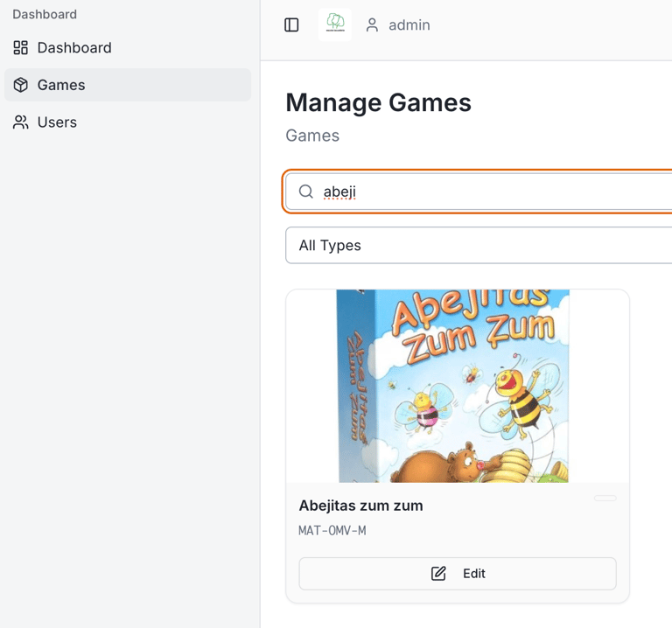Click the code MAT-OMV-M
The width and height of the screenshot is (672, 628).
click(x=332, y=531)
